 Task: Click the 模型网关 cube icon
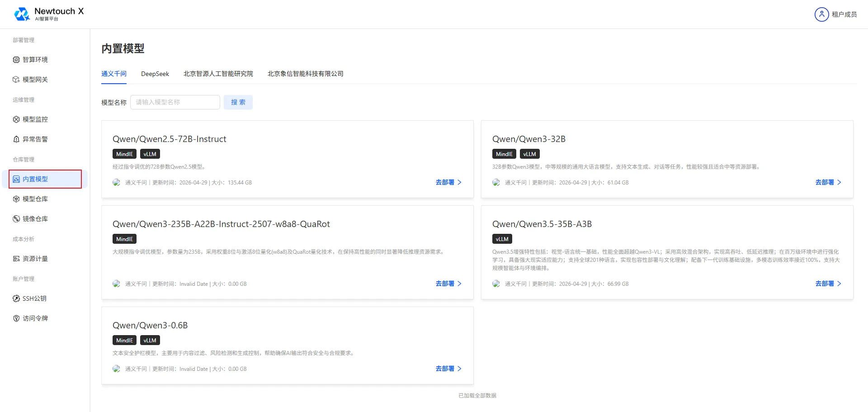tap(16, 80)
